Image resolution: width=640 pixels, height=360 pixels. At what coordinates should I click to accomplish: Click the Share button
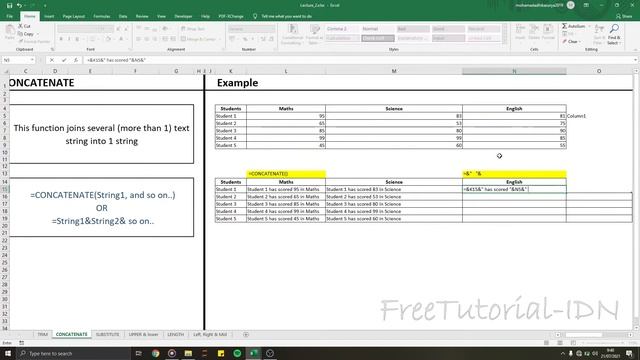click(x=624, y=16)
